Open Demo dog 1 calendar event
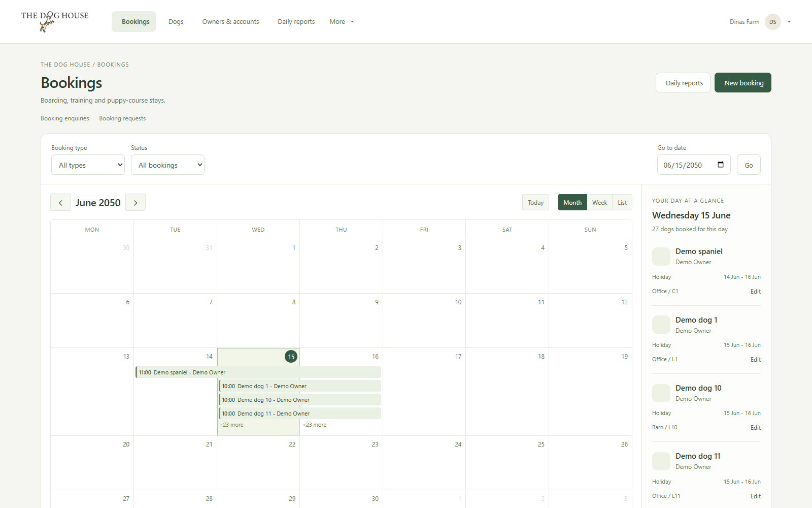This screenshot has width=812, height=508. (300, 386)
